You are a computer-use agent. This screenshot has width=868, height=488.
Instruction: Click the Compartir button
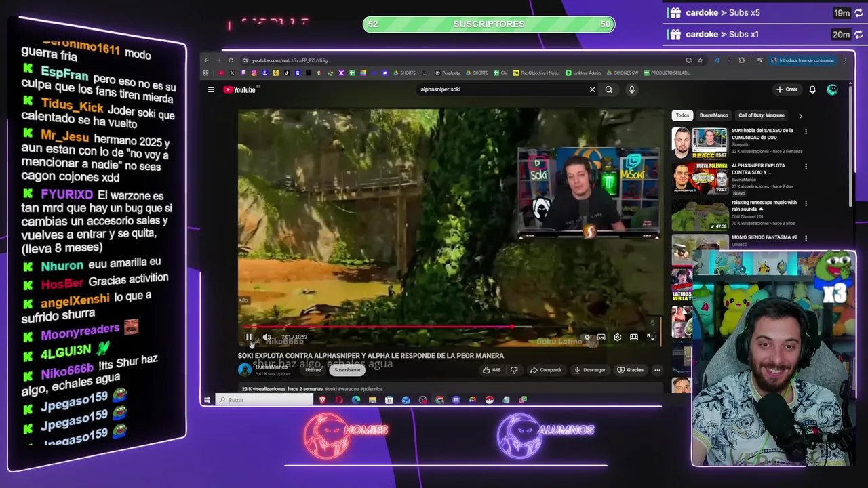(x=546, y=370)
